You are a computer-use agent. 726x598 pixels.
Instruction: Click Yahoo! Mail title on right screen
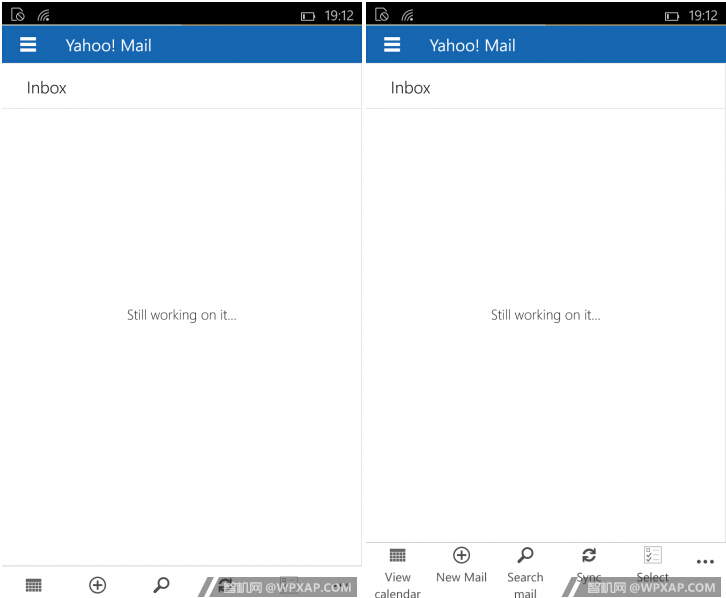[473, 45]
